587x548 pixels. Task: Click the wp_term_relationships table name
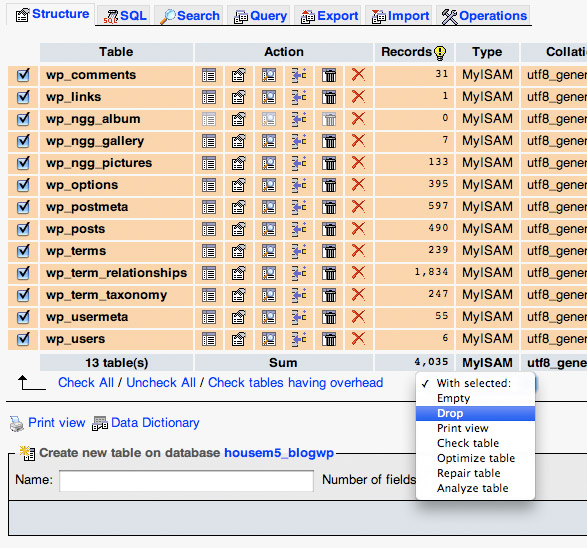[x=116, y=273]
